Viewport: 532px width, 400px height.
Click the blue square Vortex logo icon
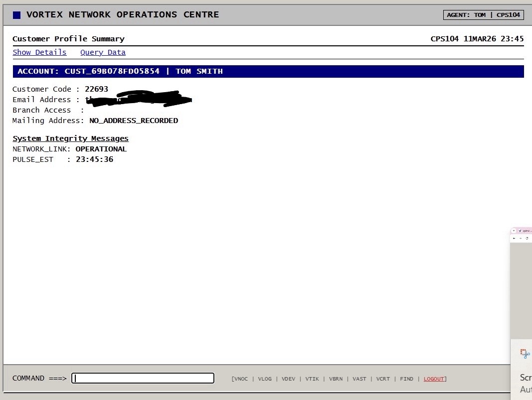pyautogui.click(x=16, y=15)
